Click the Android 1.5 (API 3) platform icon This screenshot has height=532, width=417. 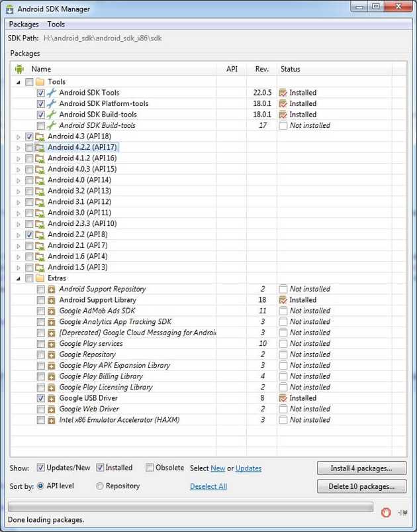(40, 268)
